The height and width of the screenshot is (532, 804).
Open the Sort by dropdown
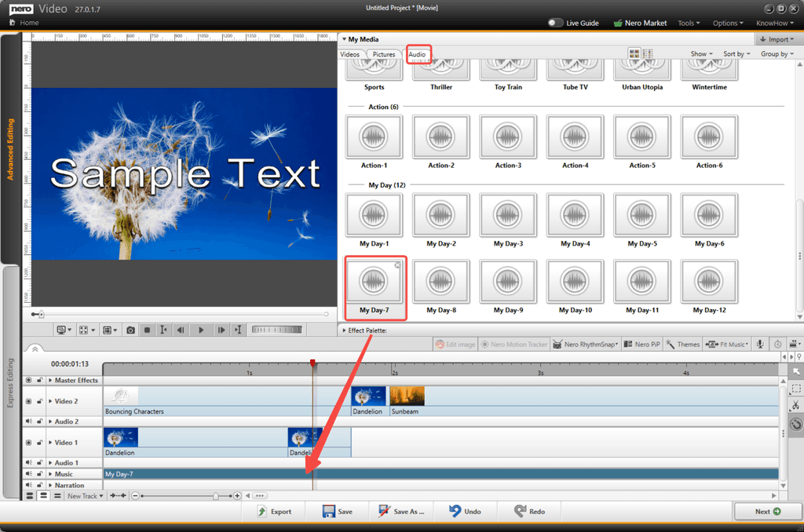coord(736,53)
